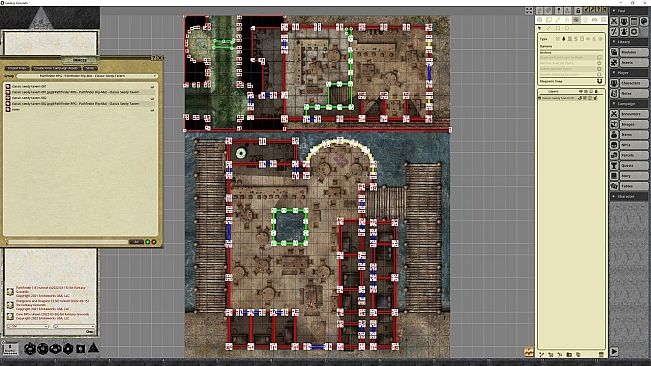This screenshot has width=651, height=366.
Task: Select the lighting sun tool icon
Action: pyautogui.click(x=585, y=20)
